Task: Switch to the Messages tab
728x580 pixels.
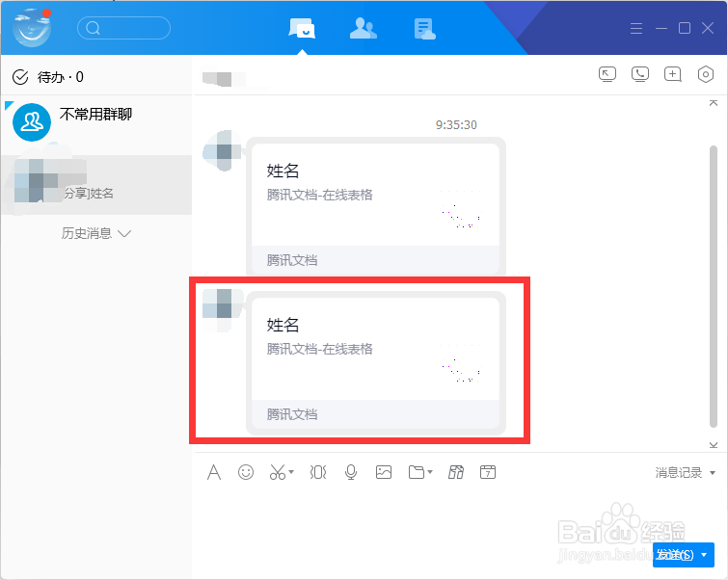Action: 302,28
